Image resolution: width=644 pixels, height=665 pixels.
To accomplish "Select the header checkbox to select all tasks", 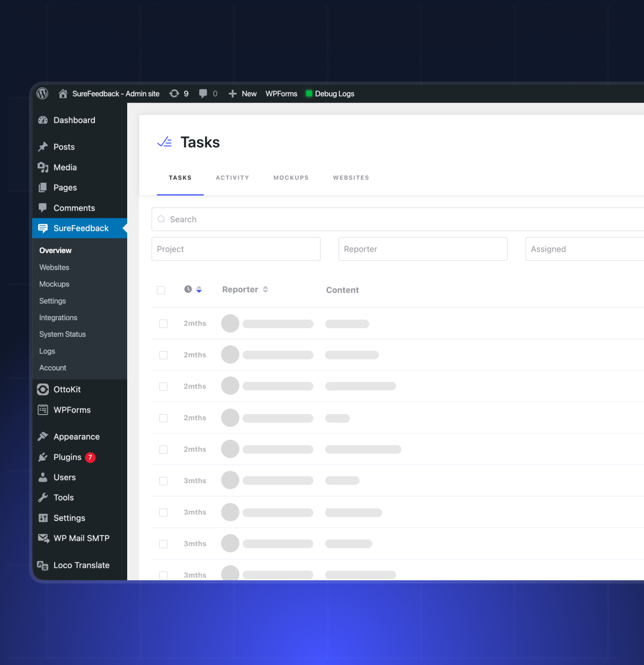I will (x=161, y=290).
